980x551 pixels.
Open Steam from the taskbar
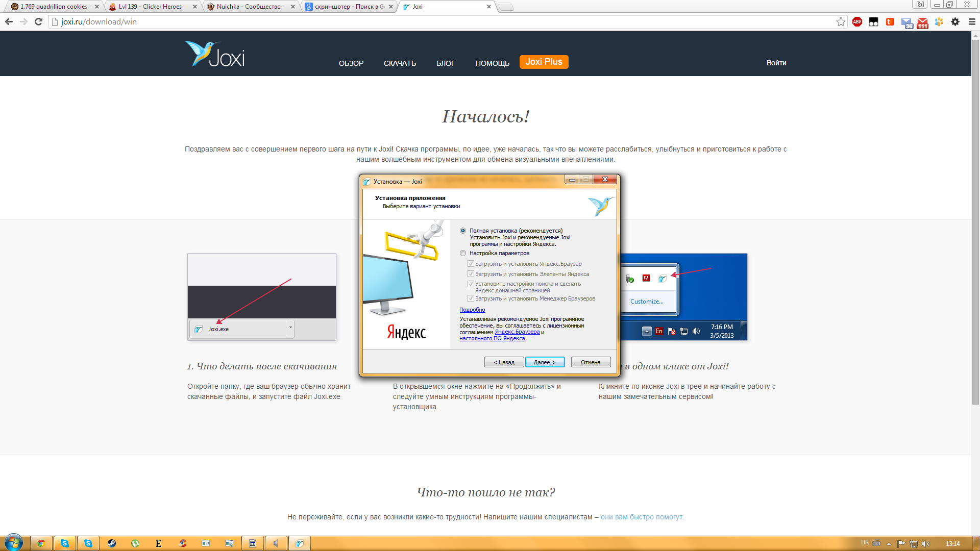tap(112, 543)
